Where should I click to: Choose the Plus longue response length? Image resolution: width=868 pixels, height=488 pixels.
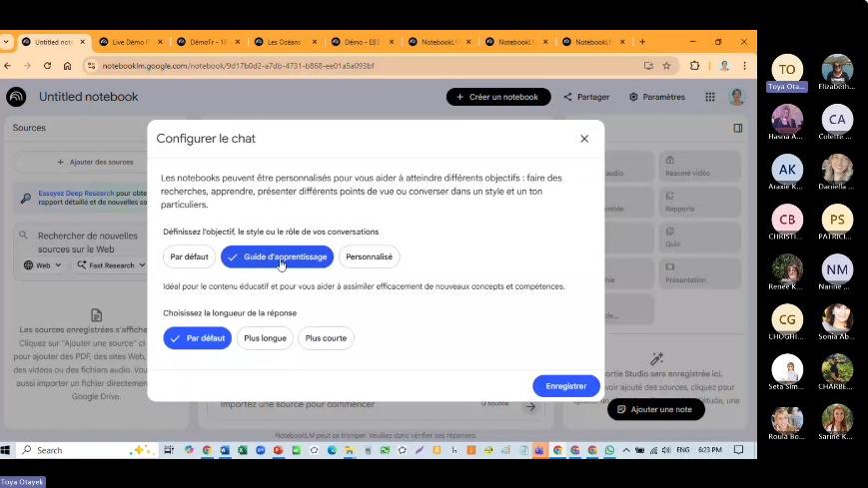[265, 338]
